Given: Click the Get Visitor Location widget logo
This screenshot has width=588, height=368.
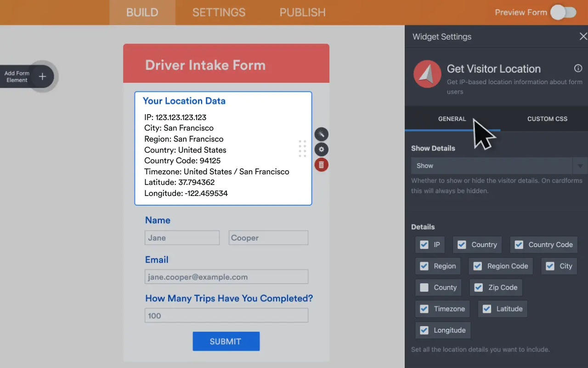Looking at the screenshot, I should [x=427, y=74].
